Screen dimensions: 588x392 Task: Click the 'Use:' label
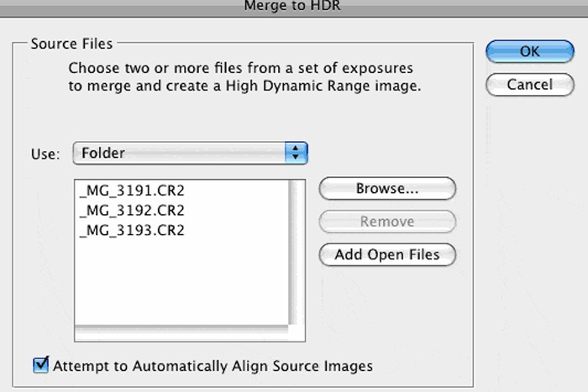[x=45, y=154]
